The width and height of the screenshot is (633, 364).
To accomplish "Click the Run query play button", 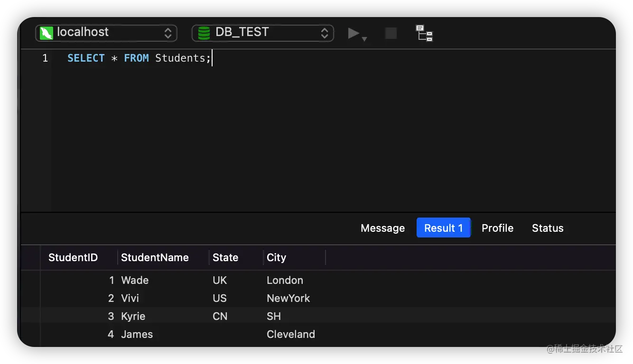I will [x=354, y=33].
